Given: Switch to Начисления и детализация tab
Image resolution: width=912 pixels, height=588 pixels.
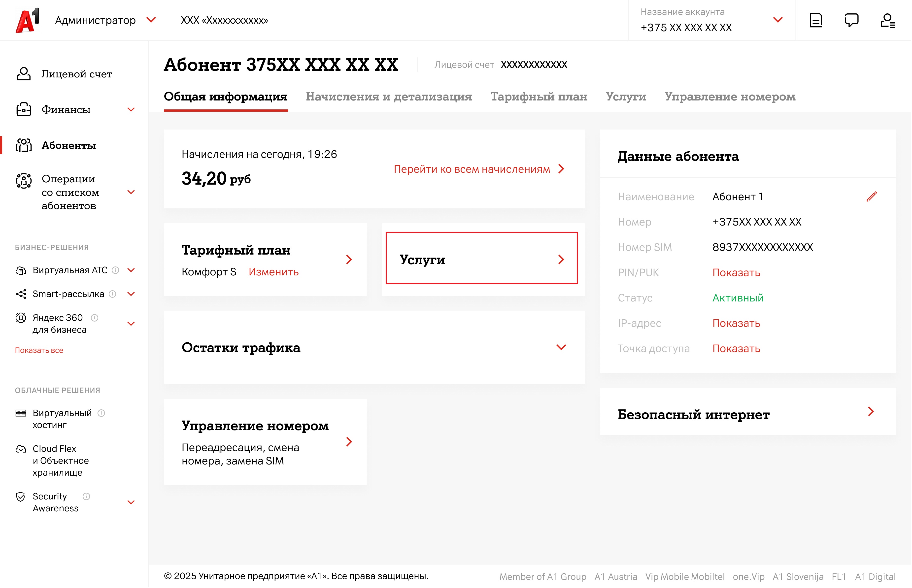Looking at the screenshot, I should click(x=389, y=97).
